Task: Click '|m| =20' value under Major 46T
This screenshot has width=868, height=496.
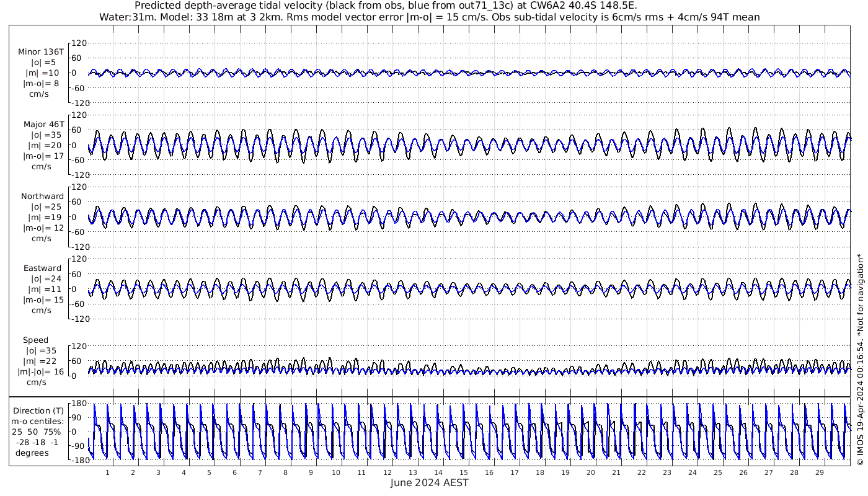Action: (x=43, y=145)
